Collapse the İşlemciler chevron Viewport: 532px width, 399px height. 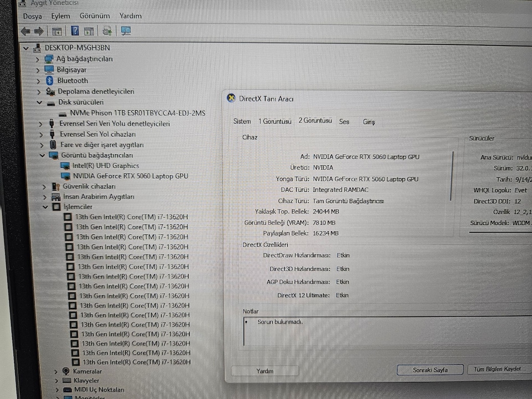[45, 207]
